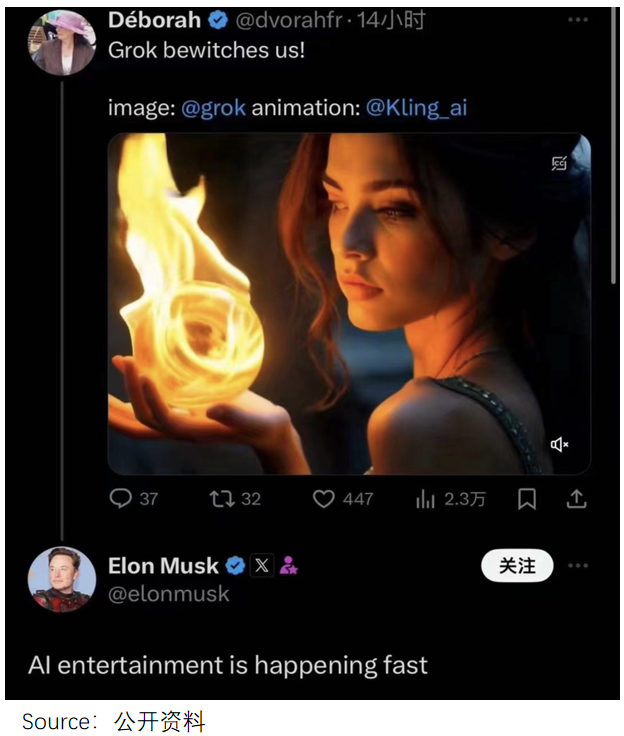Screen dimensions: 624x736
Task: Click the purple affiliate icon by Elon Musk
Action: 289,566
